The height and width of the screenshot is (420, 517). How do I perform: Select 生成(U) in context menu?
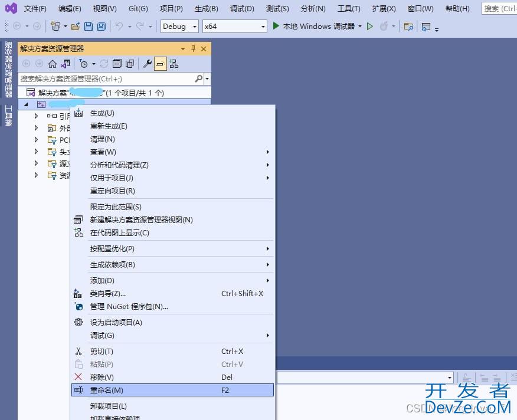tap(172, 113)
